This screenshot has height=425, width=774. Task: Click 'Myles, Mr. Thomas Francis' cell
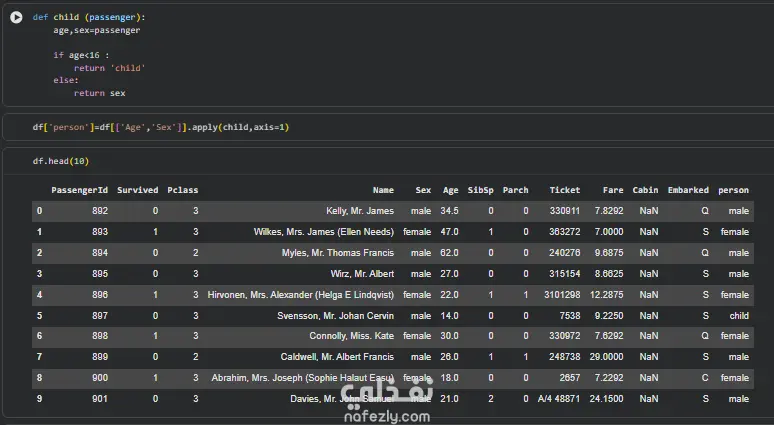coord(338,253)
